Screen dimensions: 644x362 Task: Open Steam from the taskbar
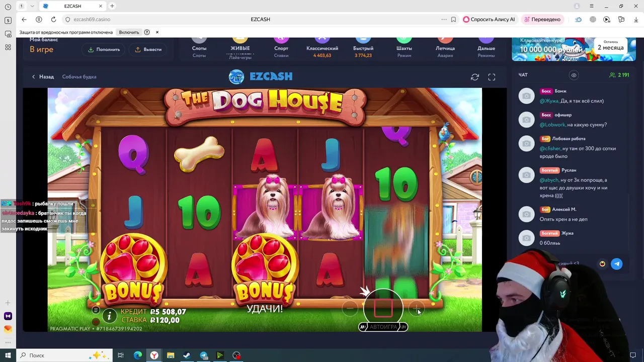187,355
